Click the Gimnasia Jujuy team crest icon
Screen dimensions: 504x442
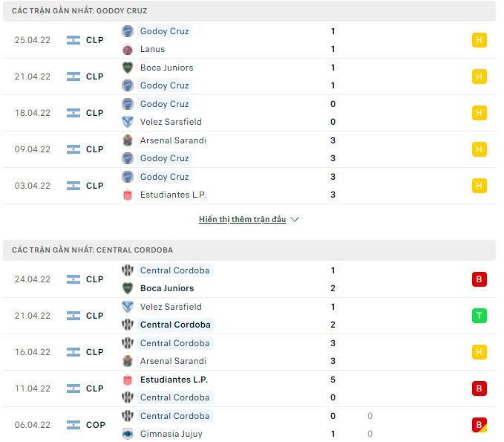[128, 434]
